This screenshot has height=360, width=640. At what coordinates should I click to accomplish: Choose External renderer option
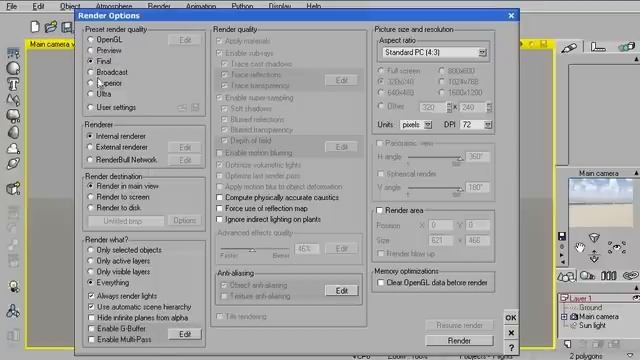[90, 147]
